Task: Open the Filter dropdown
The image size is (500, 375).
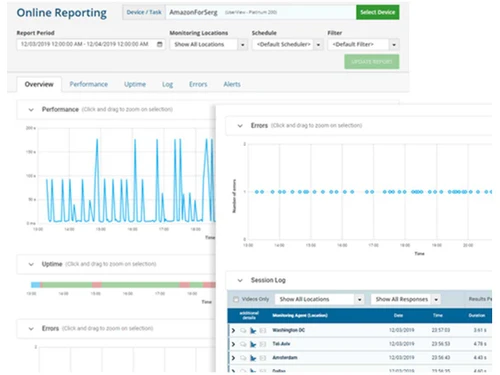Action: (363, 44)
